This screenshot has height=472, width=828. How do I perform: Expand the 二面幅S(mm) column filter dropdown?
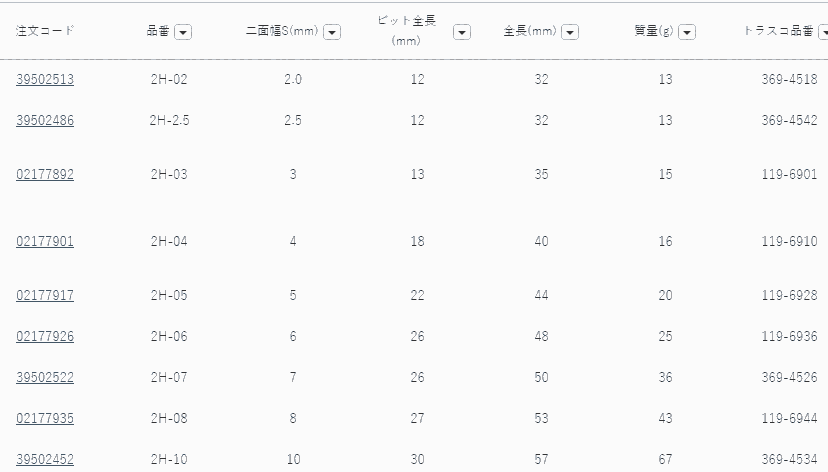332,32
